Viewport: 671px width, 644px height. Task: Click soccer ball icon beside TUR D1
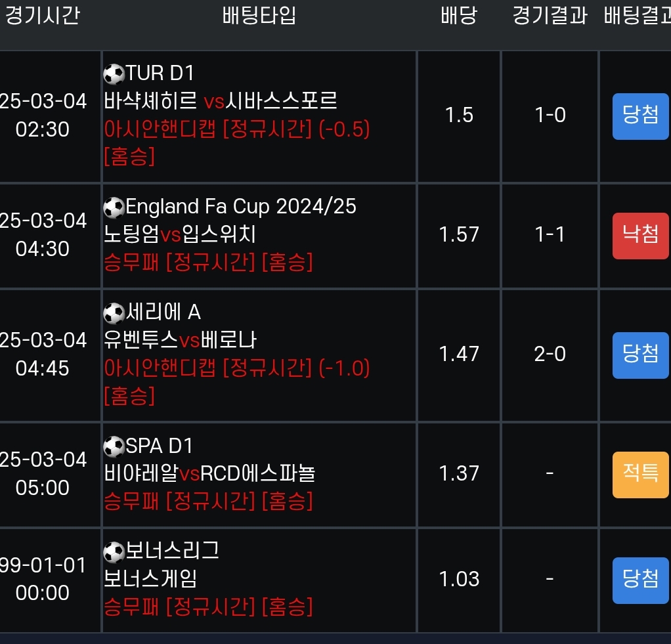coord(114,74)
